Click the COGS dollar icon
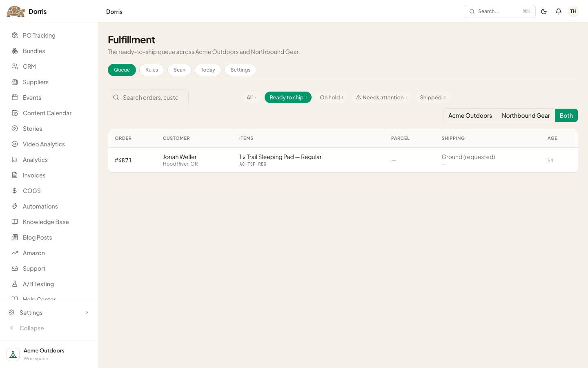Image resolution: width=588 pixels, height=368 pixels. (x=15, y=191)
